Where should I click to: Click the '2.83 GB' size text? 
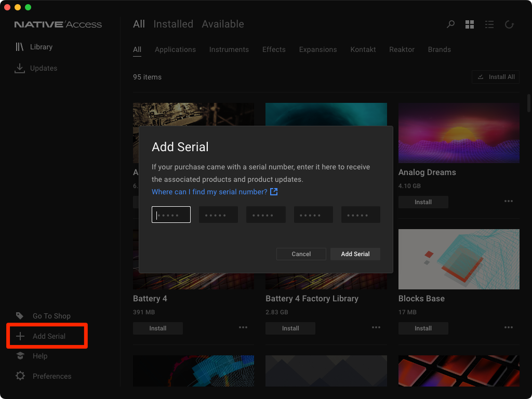tap(277, 312)
